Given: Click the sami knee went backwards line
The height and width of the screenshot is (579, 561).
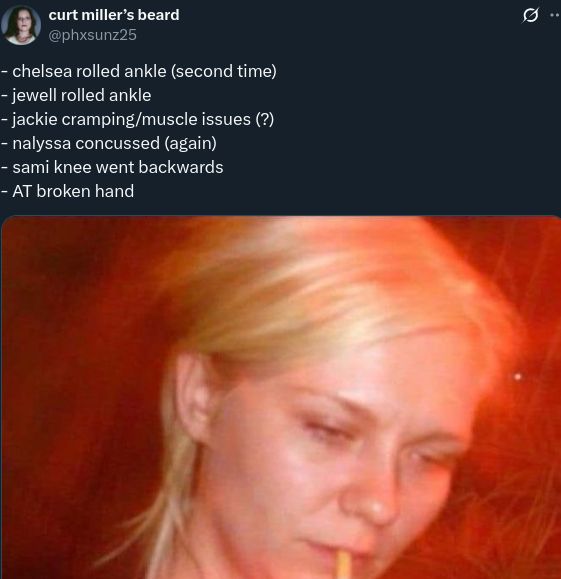Looking at the screenshot, I should (112, 167).
